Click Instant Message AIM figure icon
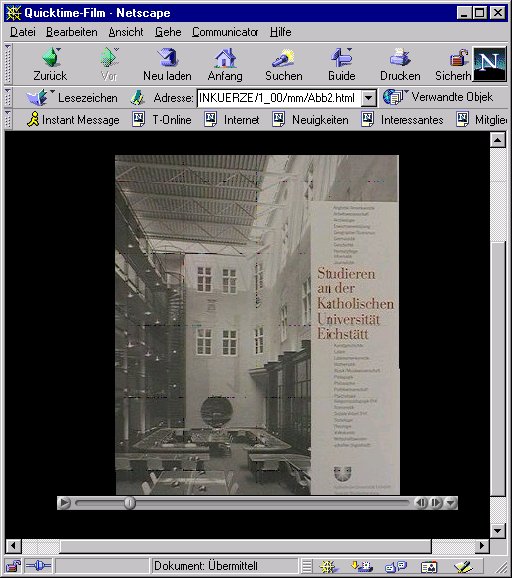This screenshot has width=512, height=578. pos(33,119)
